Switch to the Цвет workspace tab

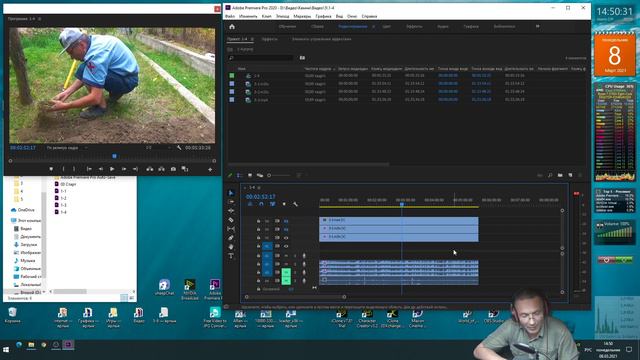pyautogui.click(x=386, y=27)
